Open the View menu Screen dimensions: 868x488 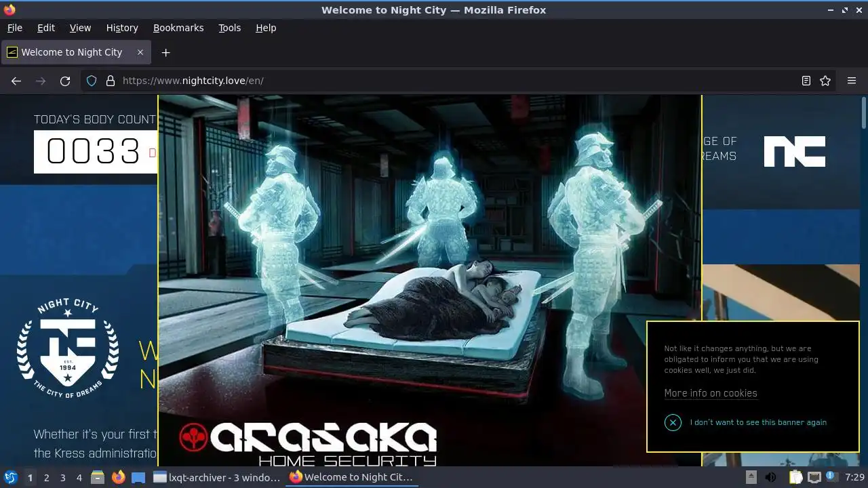click(80, 28)
